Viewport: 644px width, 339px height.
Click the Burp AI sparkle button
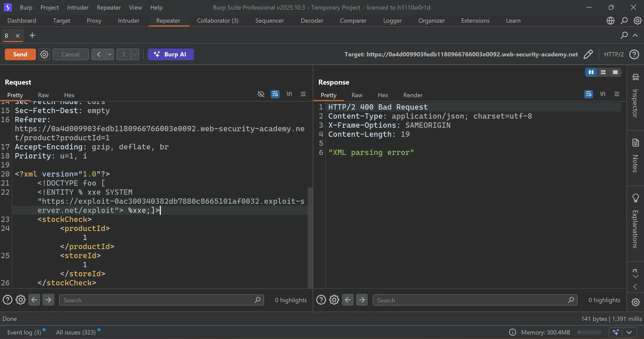tap(171, 54)
